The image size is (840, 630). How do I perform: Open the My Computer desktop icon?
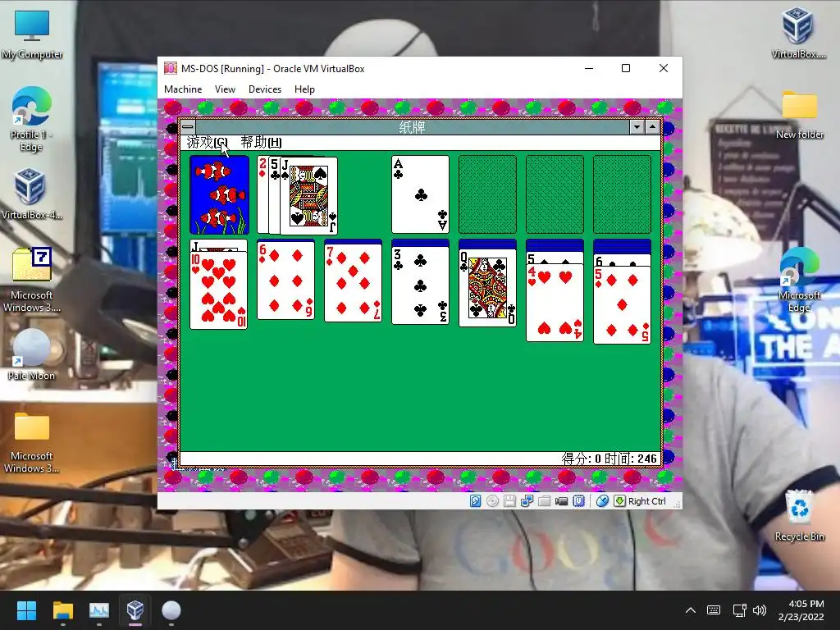[x=32, y=33]
